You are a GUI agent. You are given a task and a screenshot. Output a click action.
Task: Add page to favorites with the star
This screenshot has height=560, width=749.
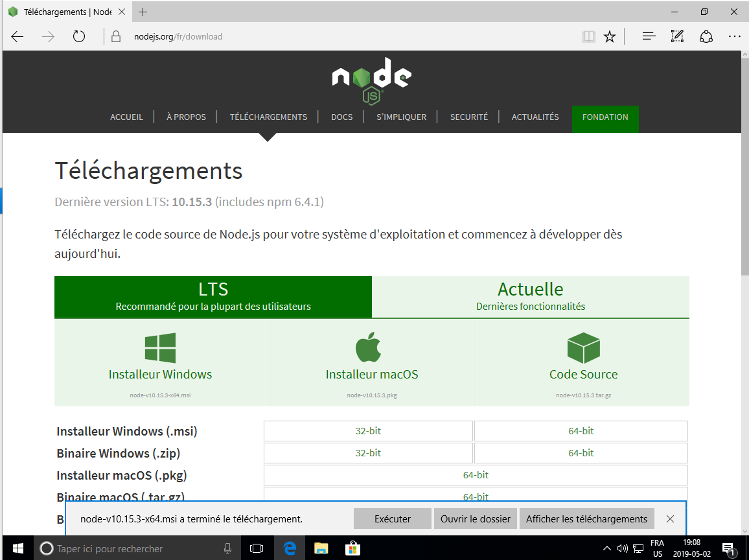(x=610, y=37)
